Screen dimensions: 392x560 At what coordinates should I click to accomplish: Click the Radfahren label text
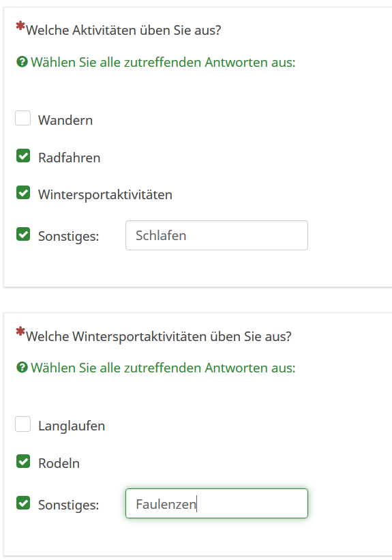pyautogui.click(x=70, y=158)
